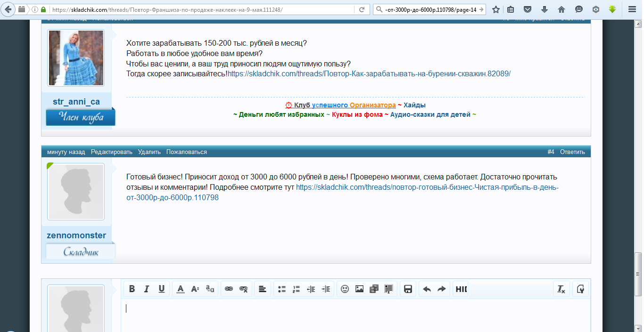Remove formatting with Tx icon
The height and width of the screenshot is (332, 644).
[561, 289]
